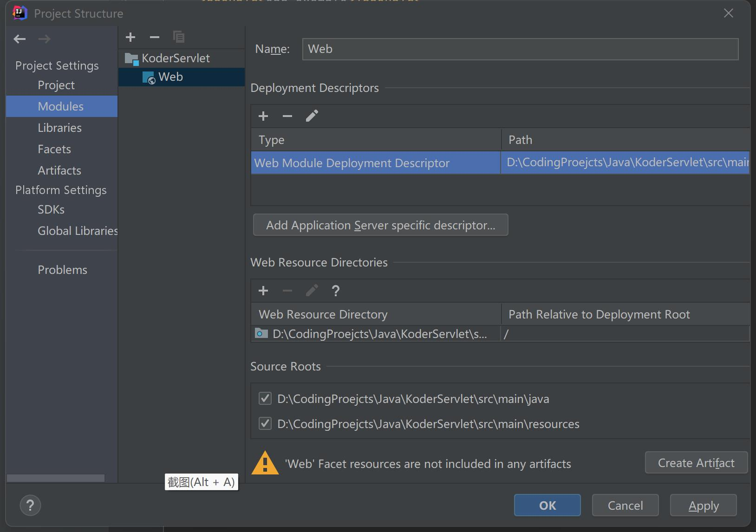Click into the Name input field
Screen dimensions: 756x532
coord(520,49)
